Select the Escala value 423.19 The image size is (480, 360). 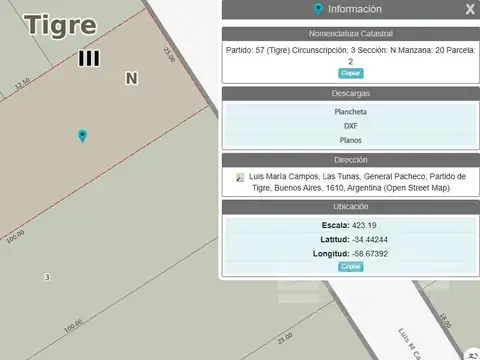pos(364,225)
